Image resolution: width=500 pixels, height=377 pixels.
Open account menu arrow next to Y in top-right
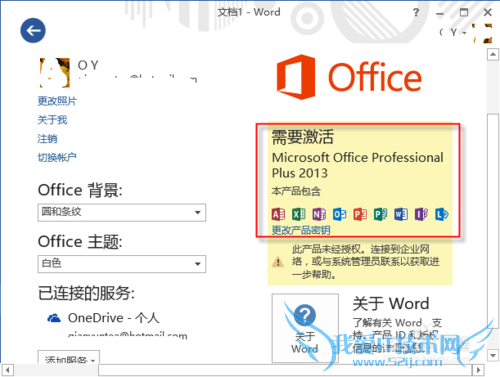pyautogui.click(x=464, y=33)
